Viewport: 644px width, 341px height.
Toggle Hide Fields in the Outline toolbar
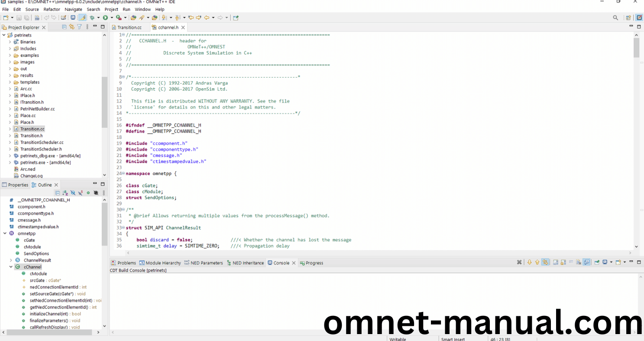click(x=73, y=193)
